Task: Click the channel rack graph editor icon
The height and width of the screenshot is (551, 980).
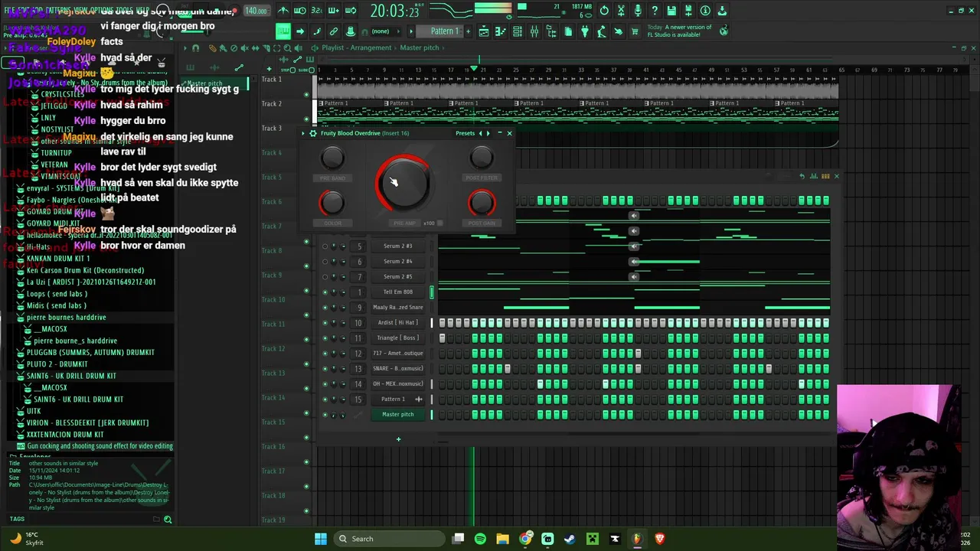Action: pos(813,177)
